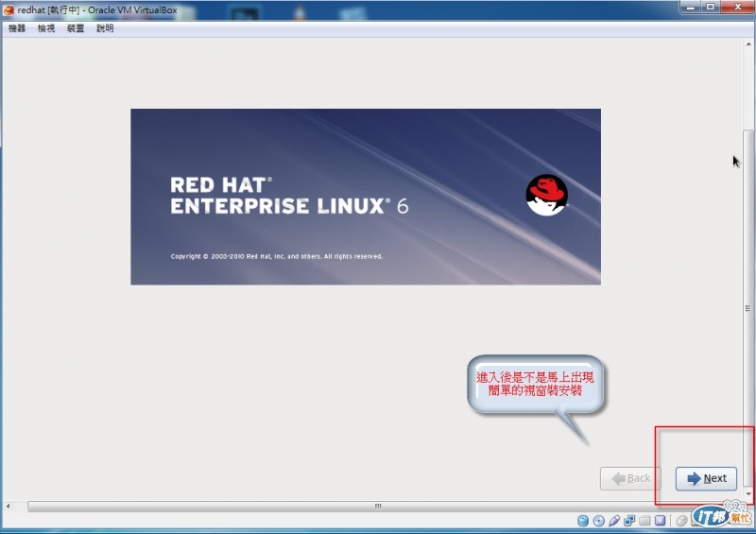Image resolution: width=756 pixels, height=534 pixels.
Task: Click the optical CD drive status icon
Action: click(599, 521)
